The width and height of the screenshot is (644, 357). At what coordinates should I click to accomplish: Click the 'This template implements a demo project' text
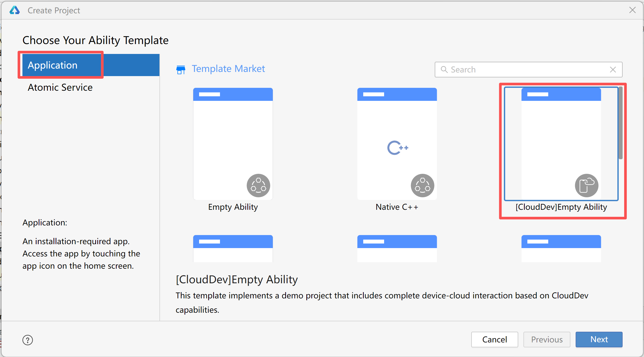tap(382, 303)
